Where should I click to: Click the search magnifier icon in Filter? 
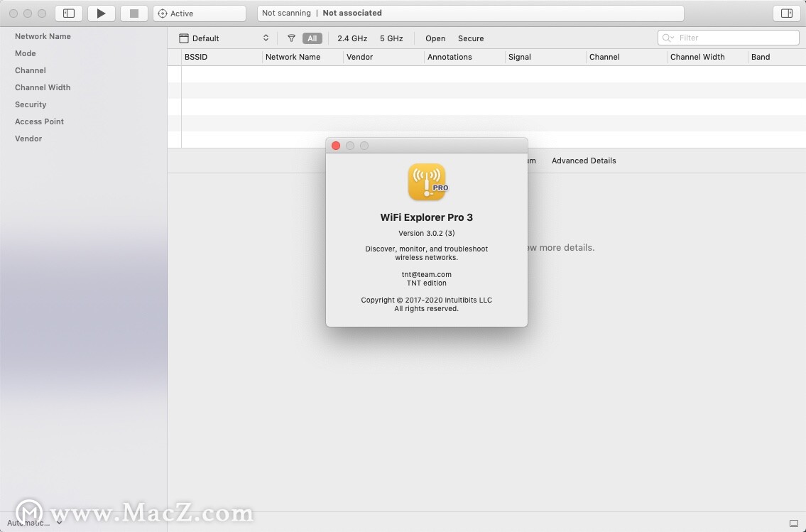point(668,38)
